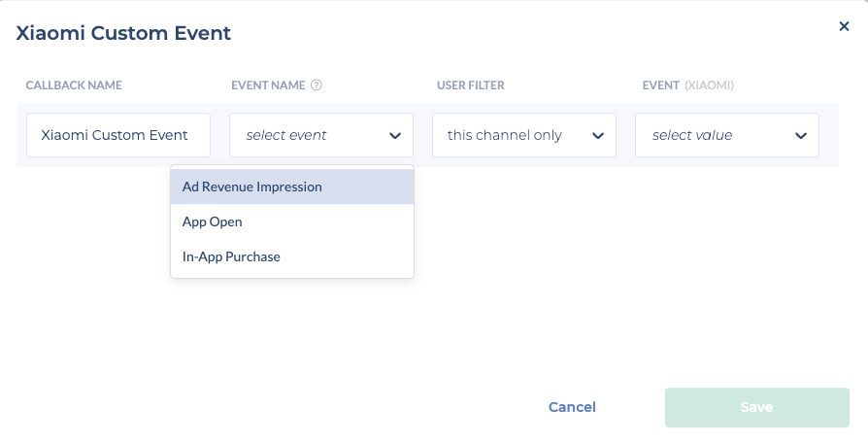Close the Xiaomi Custom Event dialog

tap(844, 27)
